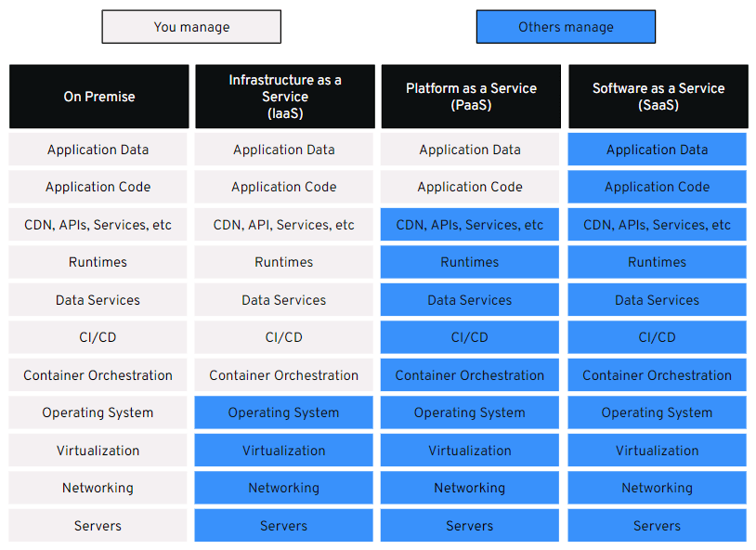756x550 pixels.
Task: Click Container Orchestration under PaaS
Action: (470, 374)
